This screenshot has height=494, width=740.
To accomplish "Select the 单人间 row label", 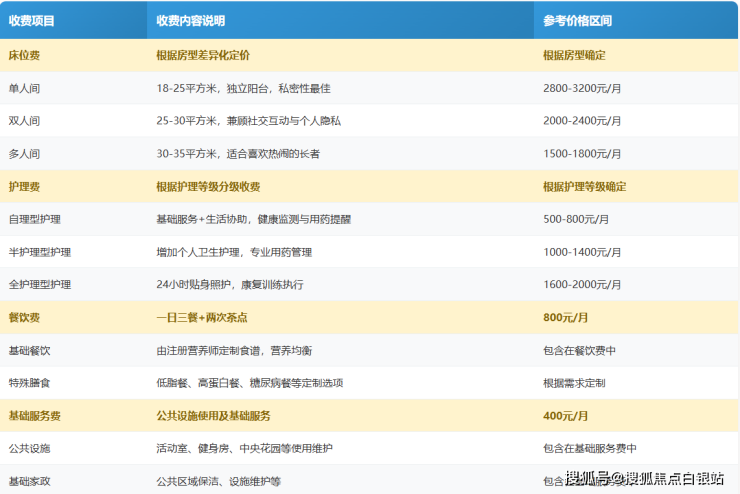I will [x=24, y=88].
